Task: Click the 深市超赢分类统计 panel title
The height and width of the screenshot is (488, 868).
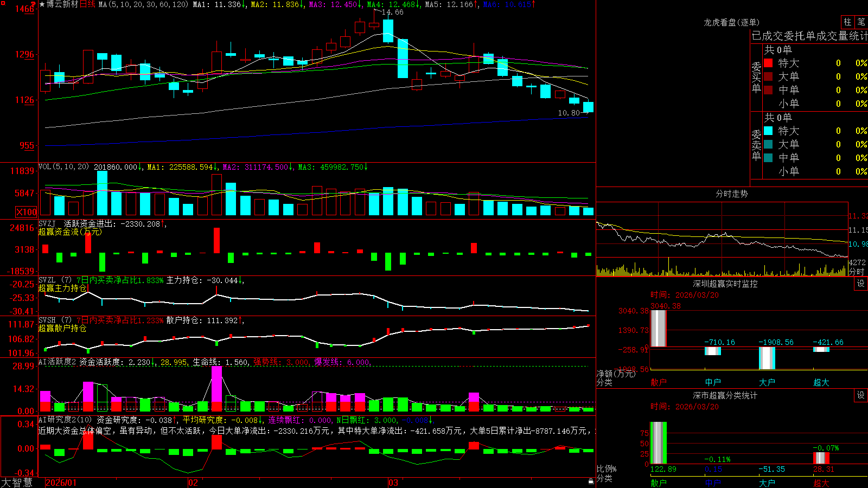Action: tap(725, 395)
